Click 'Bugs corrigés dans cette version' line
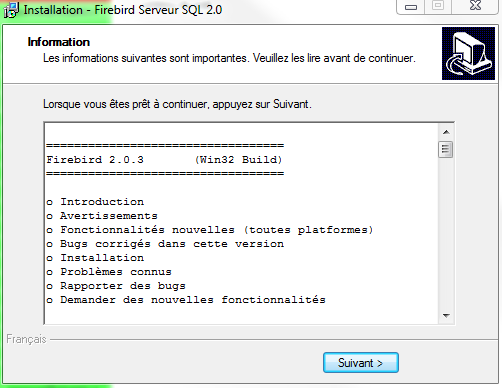This screenshot has width=502, height=388. click(165, 244)
